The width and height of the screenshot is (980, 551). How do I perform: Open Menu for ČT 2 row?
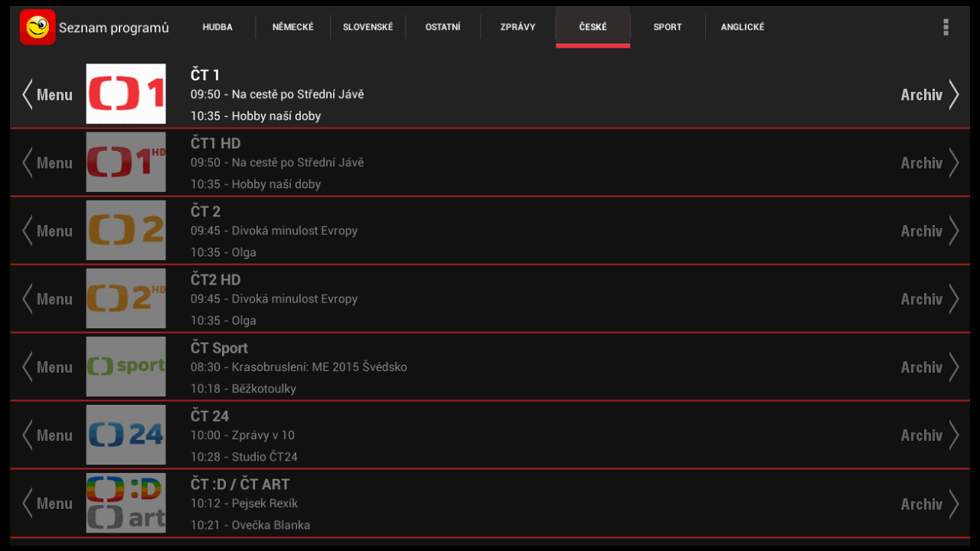(47, 231)
